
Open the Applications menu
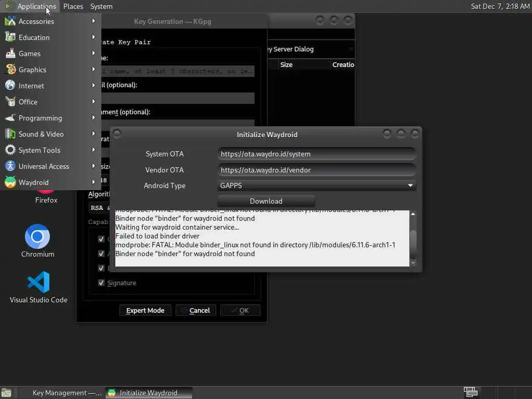click(37, 6)
